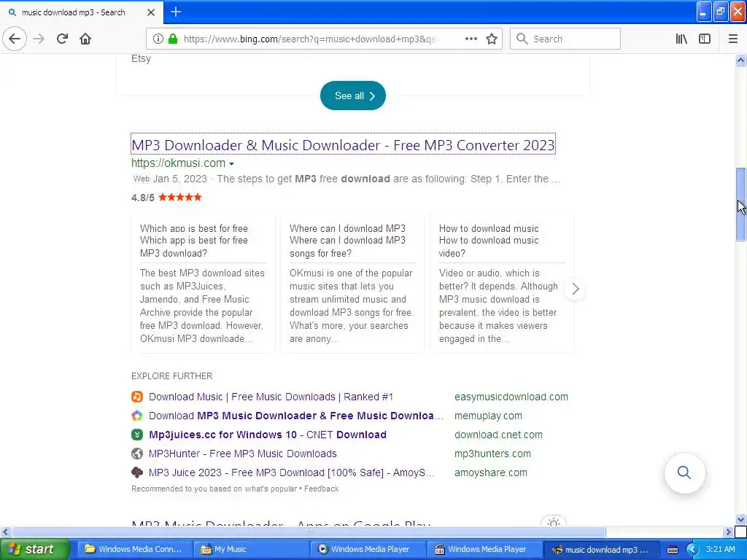Select the music download mp3 Search tab
The width and height of the screenshot is (747, 560).
pyautogui.click(x=82, y=12)
